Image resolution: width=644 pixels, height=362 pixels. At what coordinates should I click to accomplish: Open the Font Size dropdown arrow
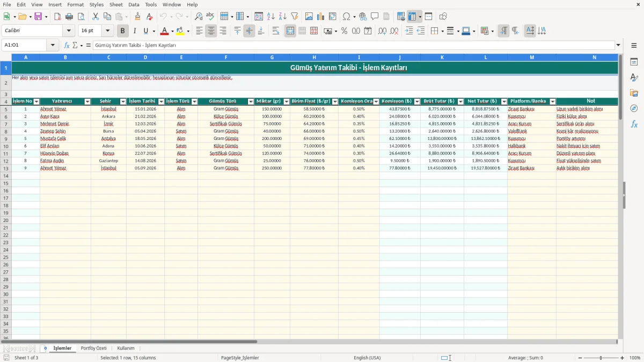[108, 31]
